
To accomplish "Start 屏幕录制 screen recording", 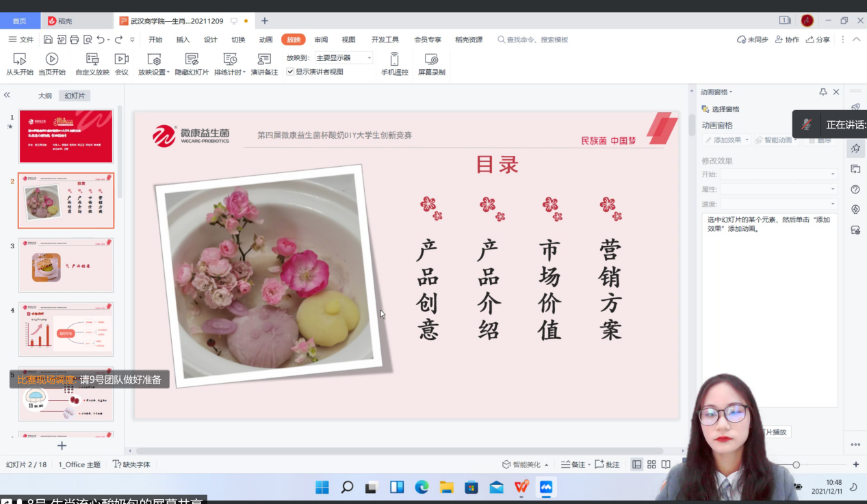I will pos(431,59).
